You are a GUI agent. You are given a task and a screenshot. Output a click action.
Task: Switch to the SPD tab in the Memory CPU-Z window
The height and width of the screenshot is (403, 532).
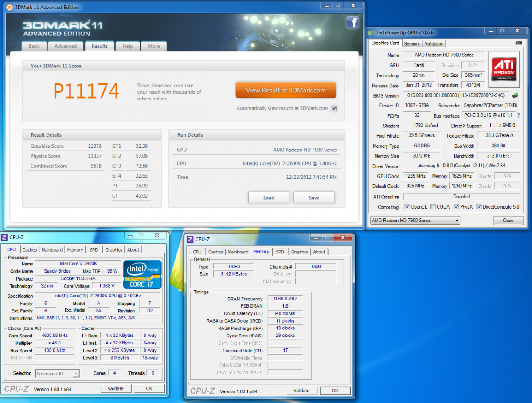pos(280,252)
